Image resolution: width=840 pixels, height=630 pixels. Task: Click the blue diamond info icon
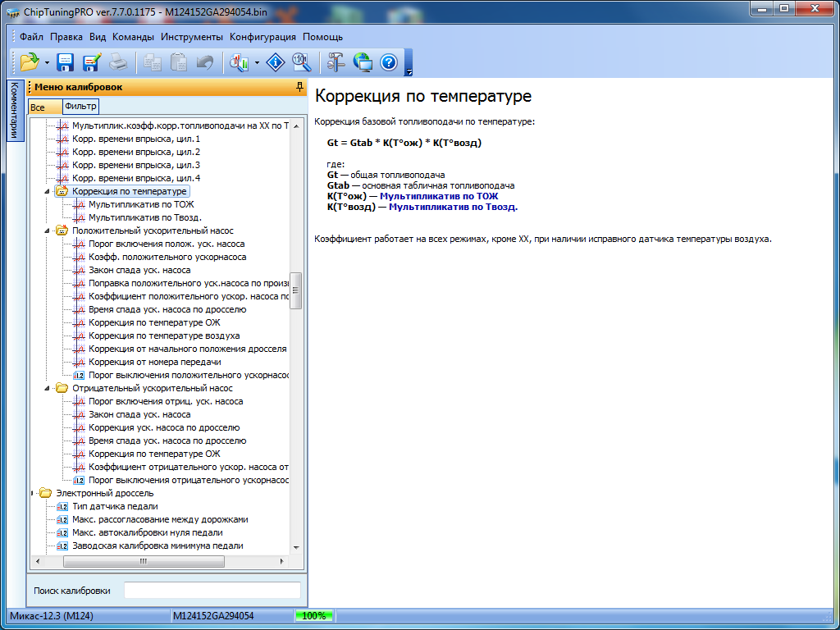[276, 62]
